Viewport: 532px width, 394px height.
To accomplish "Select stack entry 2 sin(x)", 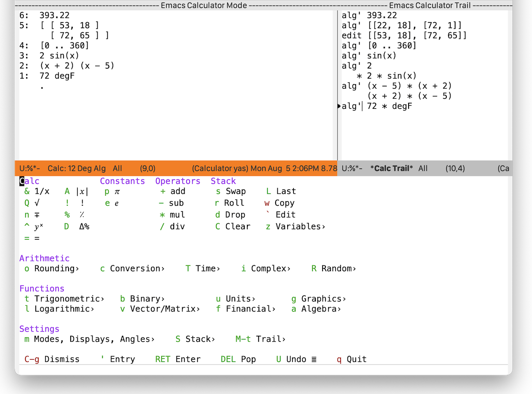I will coord(59,55).
